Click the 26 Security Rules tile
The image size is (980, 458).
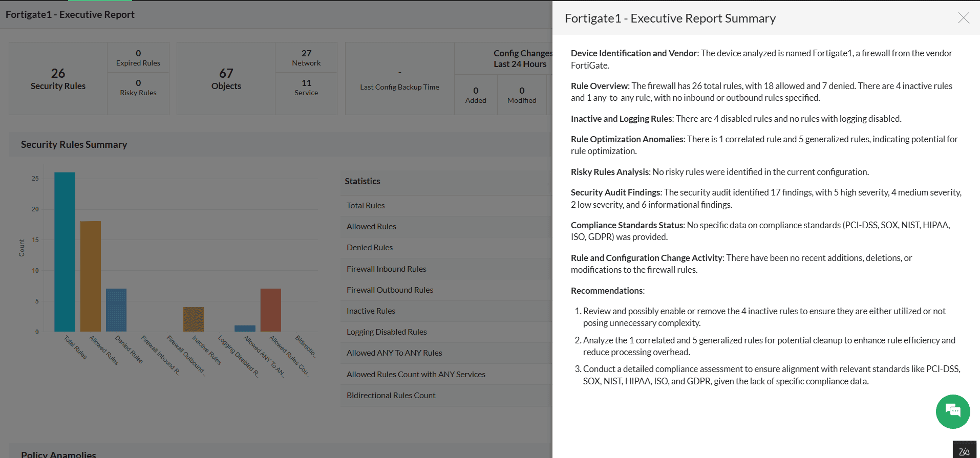tap(58, 79)
